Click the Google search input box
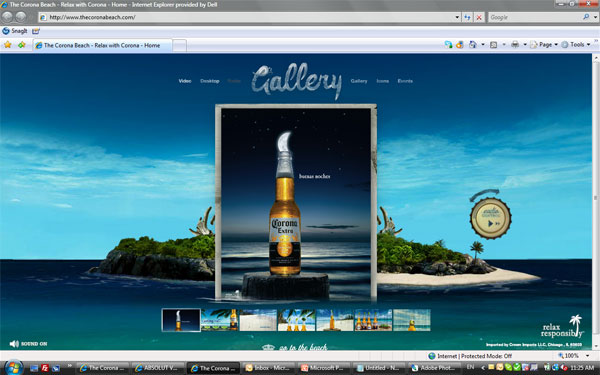The height and width of the screenshot is (375, 600). coord(535,17)
